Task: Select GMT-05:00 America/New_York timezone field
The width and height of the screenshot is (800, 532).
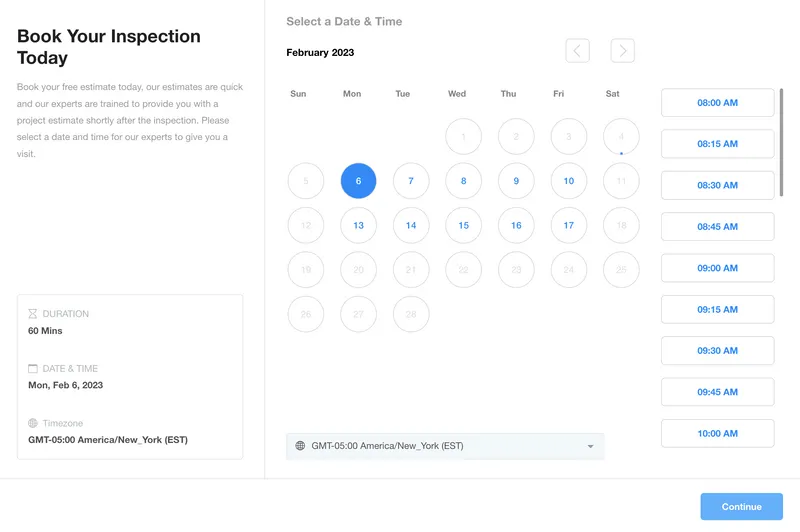Action: tap(445, 446)
